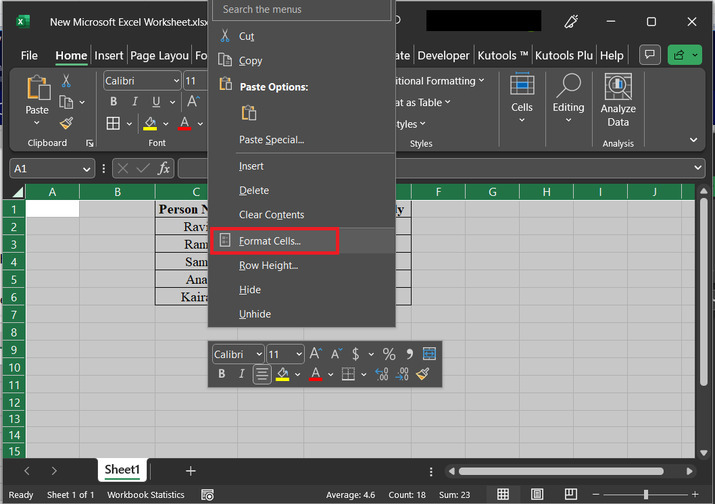This screenshot has height=504, width=715.
Task: Click Paste Special in the context menu
Action: coord(271,140)
